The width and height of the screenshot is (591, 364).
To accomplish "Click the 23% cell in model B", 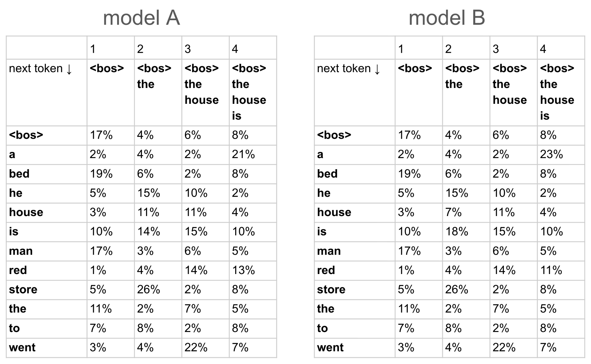I will coord(551,154).
